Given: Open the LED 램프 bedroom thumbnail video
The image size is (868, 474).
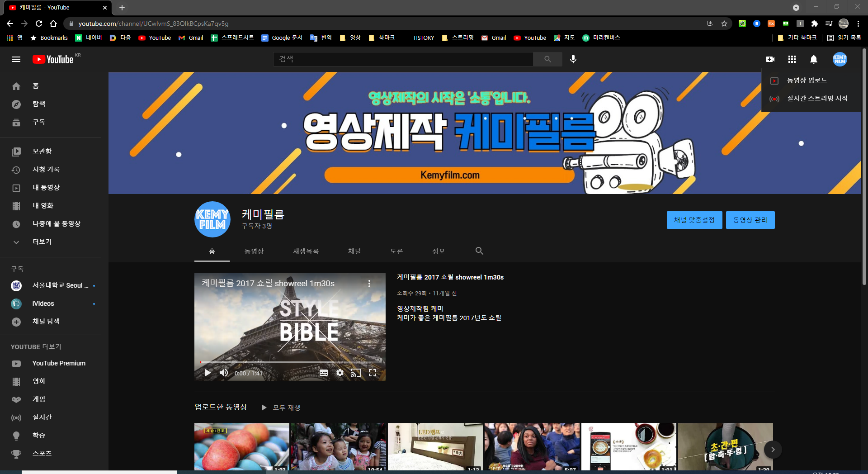Looking at the screenshot, I should tap(435, 447).
